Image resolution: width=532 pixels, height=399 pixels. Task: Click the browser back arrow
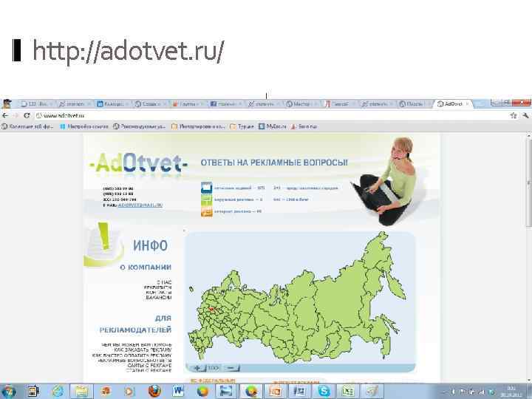click(4, 115)
